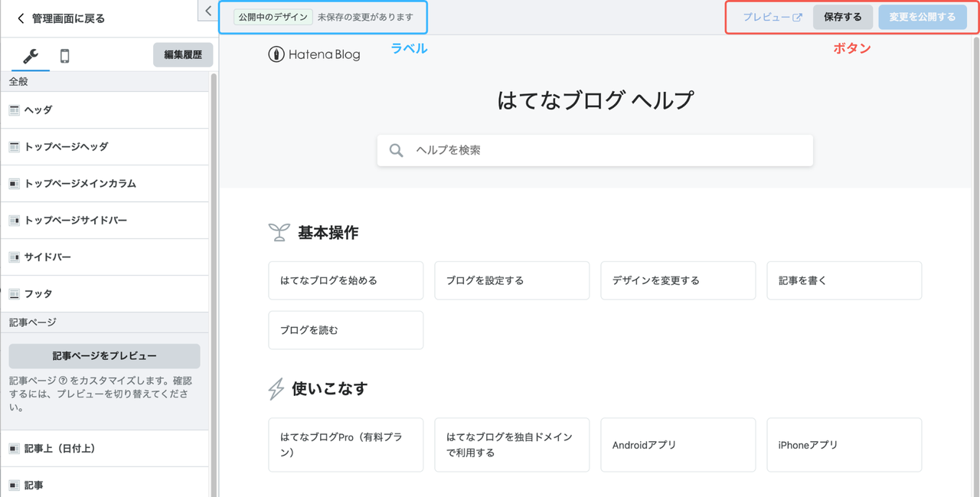The width and height of the screenshot is (980, 497).
Task: Click the layout icon beside フッタ
Action: coord(14,294)
